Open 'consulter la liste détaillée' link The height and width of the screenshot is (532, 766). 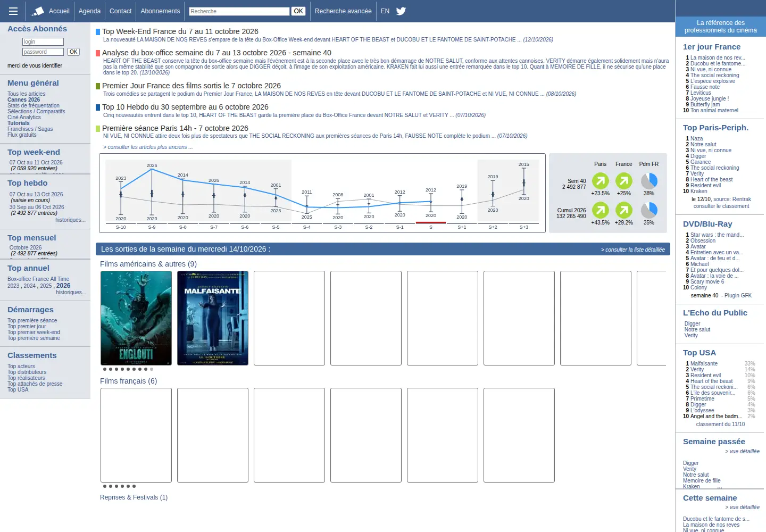[633, 250]
